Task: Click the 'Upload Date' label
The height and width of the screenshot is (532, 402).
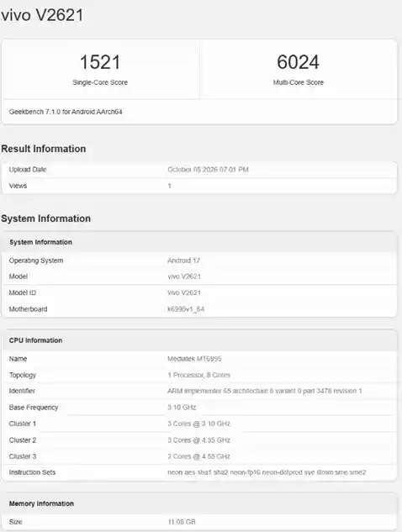Action: coord(28,169)
